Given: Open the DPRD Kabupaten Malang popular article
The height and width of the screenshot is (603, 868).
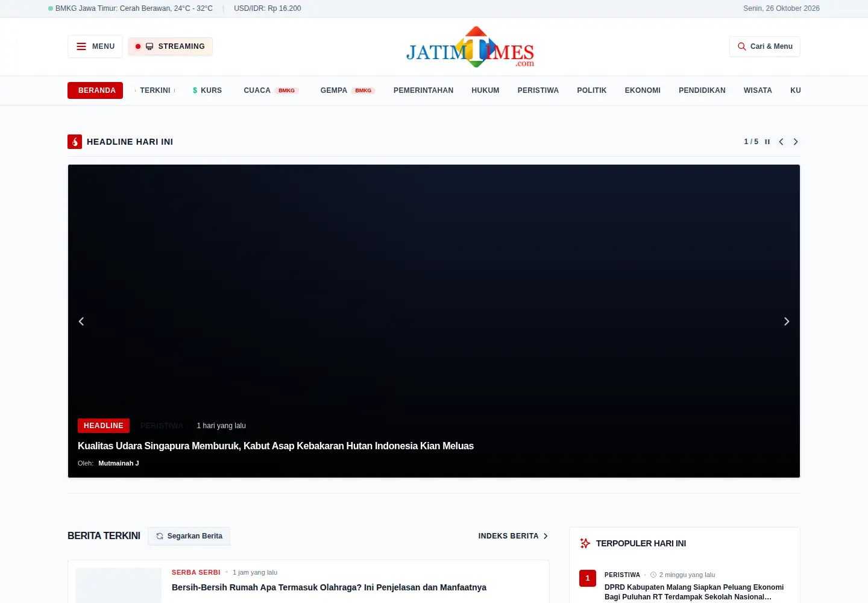Looking at the screenshot, I should pyautogui.click(x=694, y=592).
